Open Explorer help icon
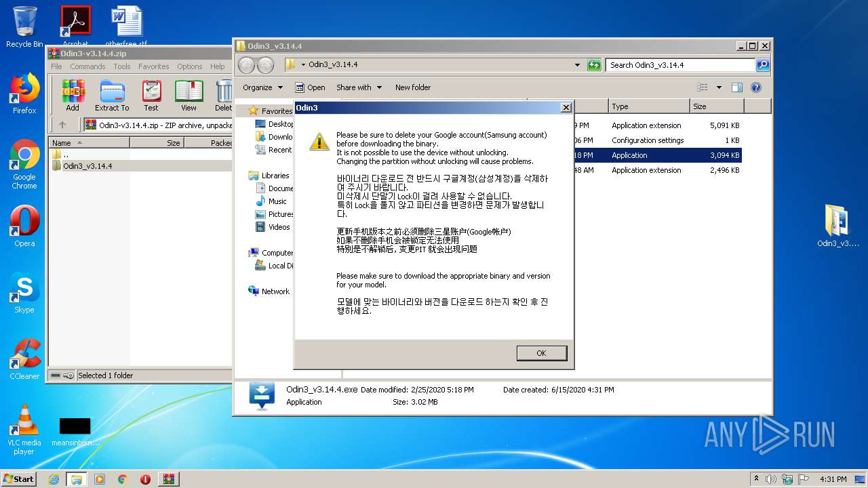The width and height of the screenshot is (868, 488). [756, 87]
